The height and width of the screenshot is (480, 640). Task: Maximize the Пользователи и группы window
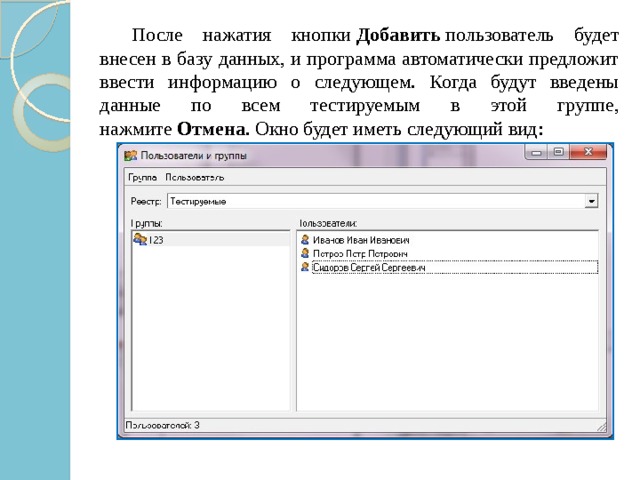pyautogui.click(x=558, y=152)
